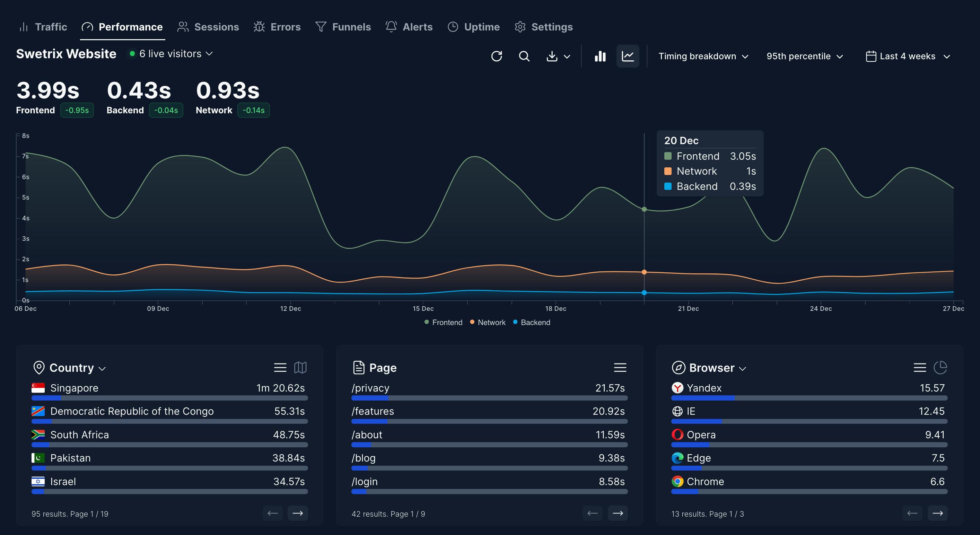Go to the Errors tab
Image resolution: width=980 pixels, height=535 pixels.
point(277,27)
